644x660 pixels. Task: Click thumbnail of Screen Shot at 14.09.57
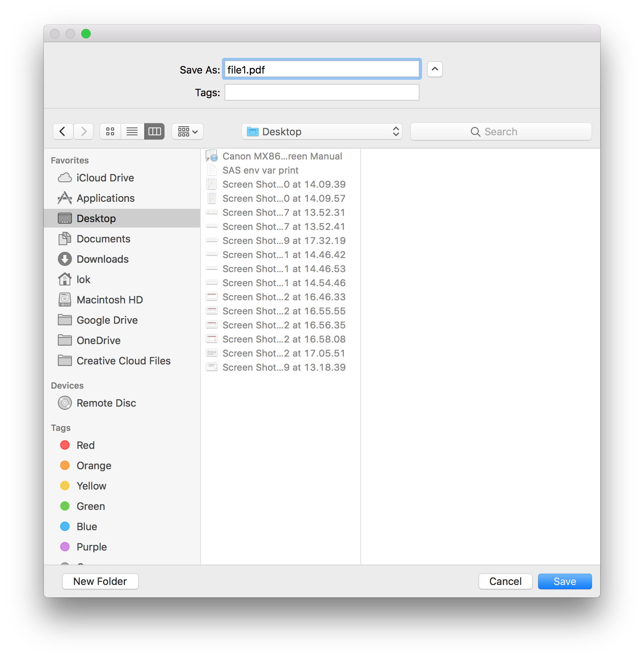coord(212,198)
